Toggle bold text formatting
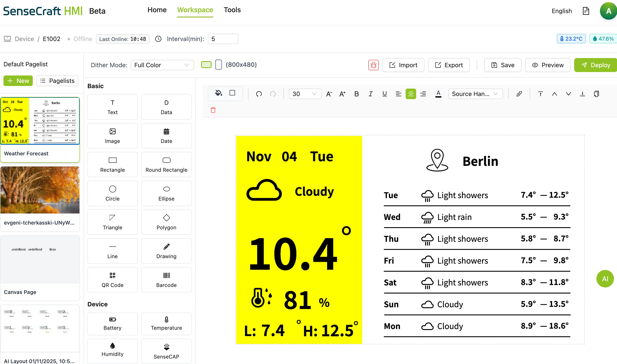This screenshot has height=364, width=617. click(x=357, y=94)
